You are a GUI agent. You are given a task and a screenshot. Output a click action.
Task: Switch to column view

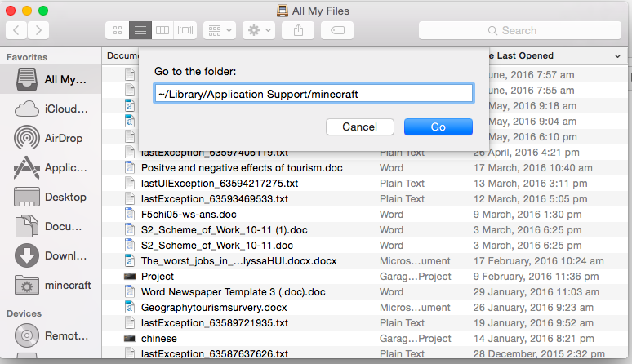pos(162,30)
